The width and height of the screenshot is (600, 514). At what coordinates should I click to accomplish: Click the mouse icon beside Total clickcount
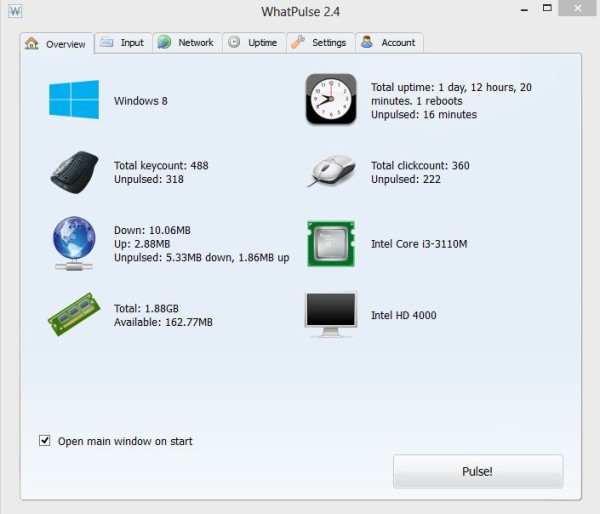click(x=331, y=171)
